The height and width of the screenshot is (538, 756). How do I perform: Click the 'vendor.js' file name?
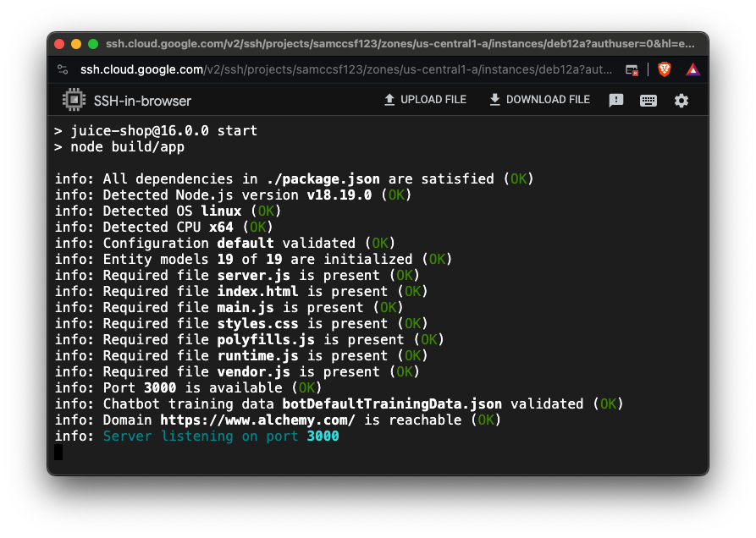click(254, 372)
